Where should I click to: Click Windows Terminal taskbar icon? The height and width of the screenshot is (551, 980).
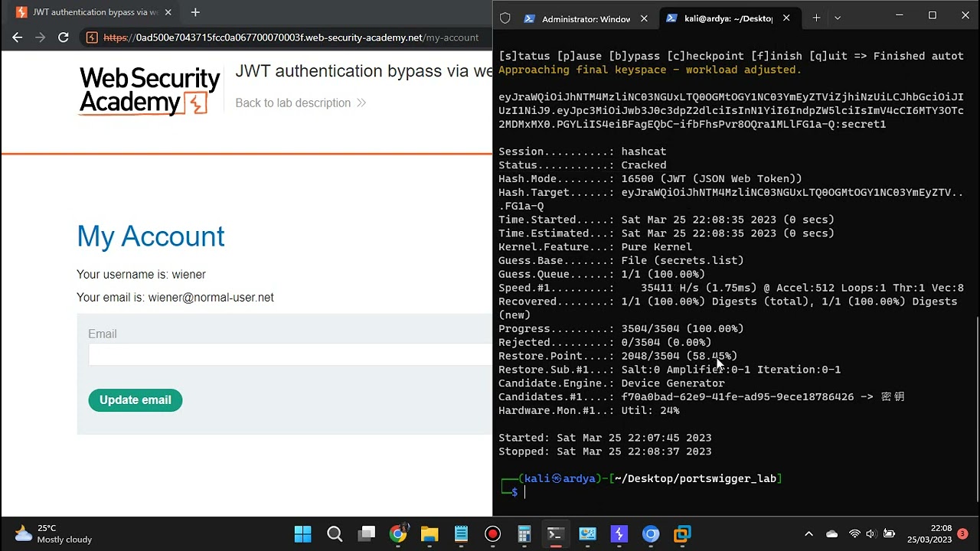[x=556, y=533]
